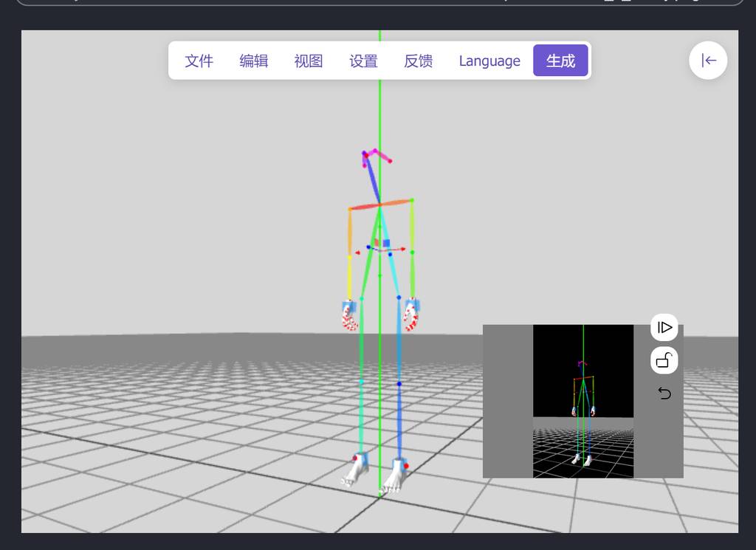
Task: Click the run preview play icon
Action: click(x=664, y=327)
